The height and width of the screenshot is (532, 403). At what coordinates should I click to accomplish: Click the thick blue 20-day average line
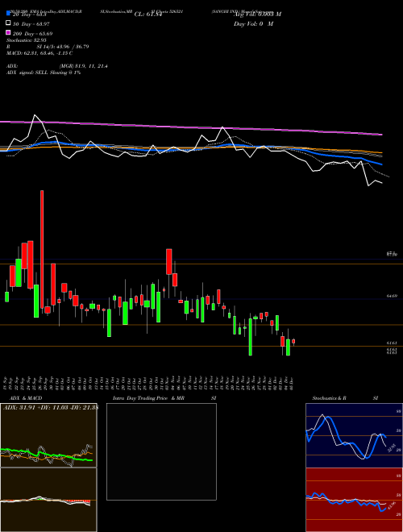point(191,148)
